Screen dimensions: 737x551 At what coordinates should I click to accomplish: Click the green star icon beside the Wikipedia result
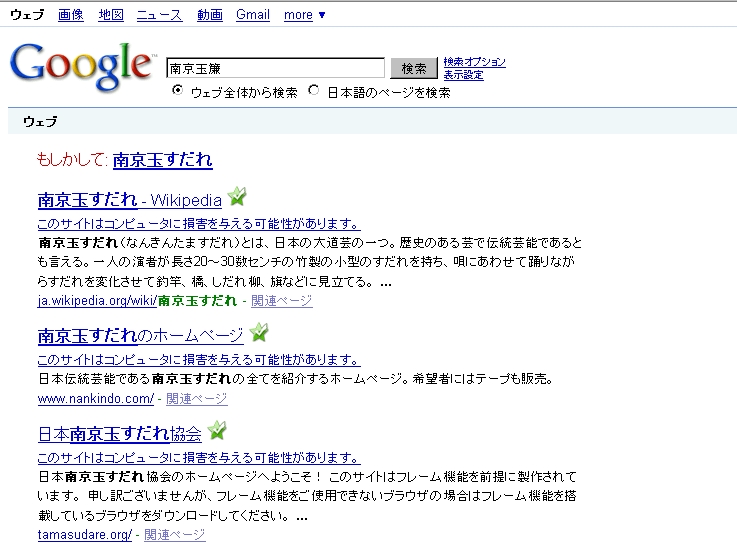point(237,197)
